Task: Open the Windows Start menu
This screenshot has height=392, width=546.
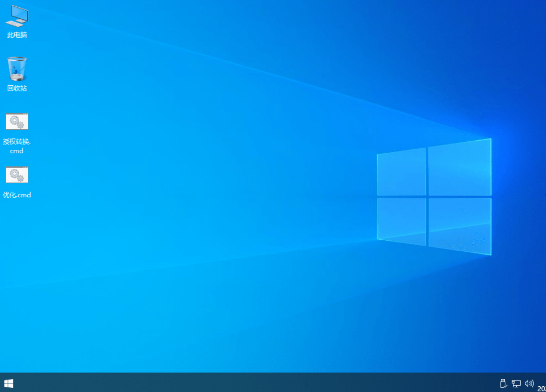Action: tap(9, 383)
